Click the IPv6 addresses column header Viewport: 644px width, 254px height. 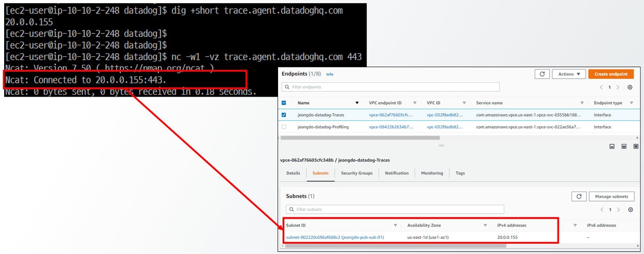pyautogui.click(x=601, y=225)
